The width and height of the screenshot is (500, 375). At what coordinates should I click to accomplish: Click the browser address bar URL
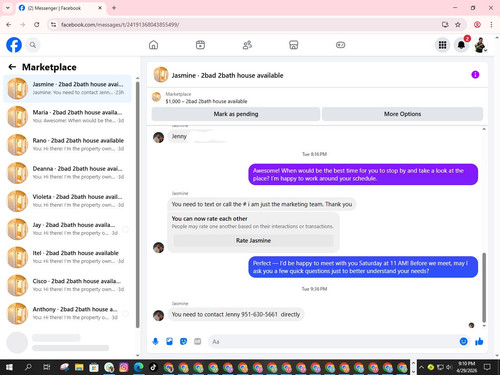coord(120,24)
